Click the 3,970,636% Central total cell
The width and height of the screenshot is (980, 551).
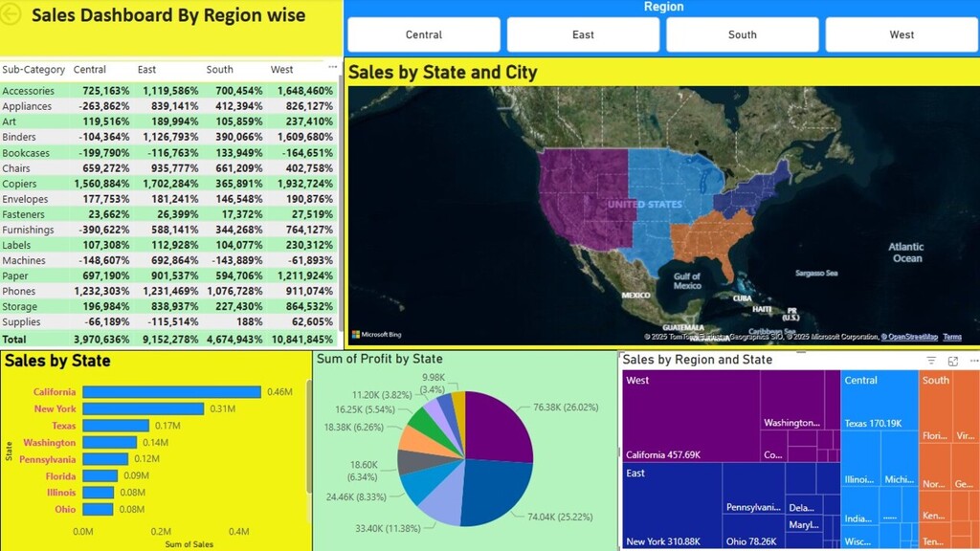[x=101, y=340]
